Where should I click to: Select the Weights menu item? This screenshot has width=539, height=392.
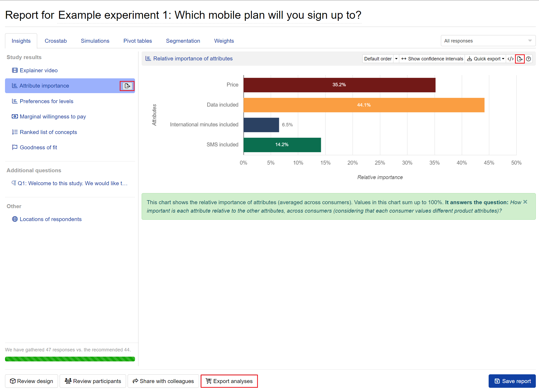click(x=224, y=41)
